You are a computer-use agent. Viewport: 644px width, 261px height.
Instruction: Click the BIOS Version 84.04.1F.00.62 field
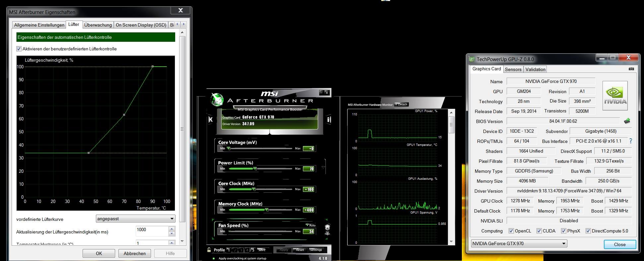point(563,121)
